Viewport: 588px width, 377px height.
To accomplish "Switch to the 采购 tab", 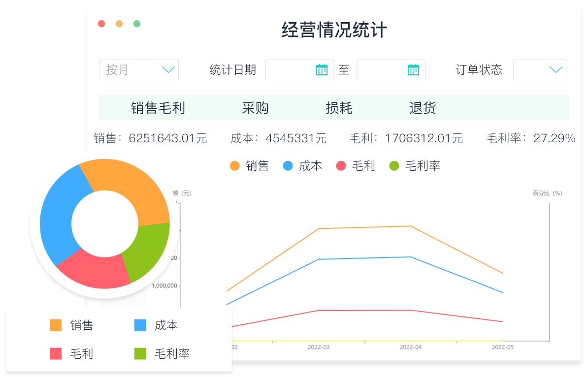I will 256,108.
